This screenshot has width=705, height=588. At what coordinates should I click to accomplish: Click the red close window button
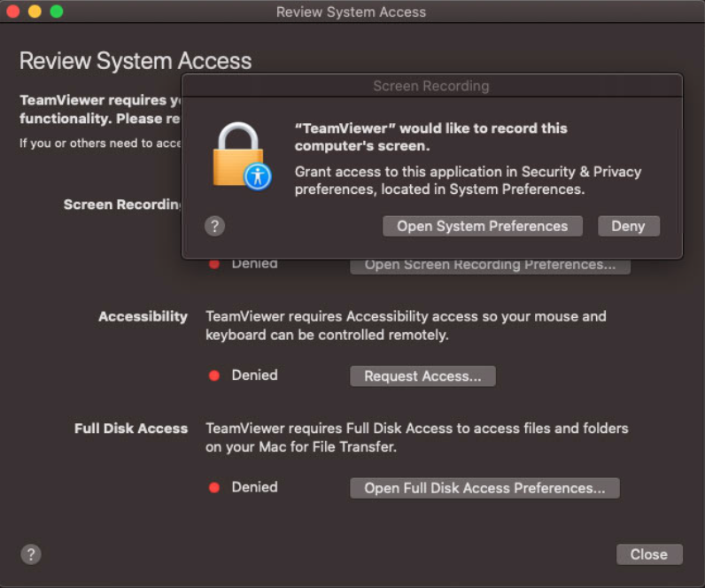click(13, 12)
